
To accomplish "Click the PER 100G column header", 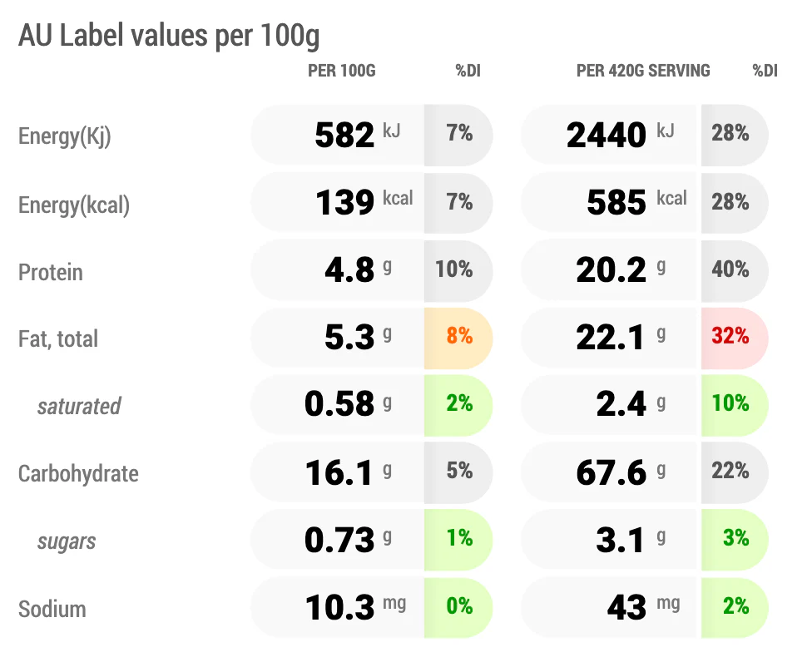I will pos(342,71).
